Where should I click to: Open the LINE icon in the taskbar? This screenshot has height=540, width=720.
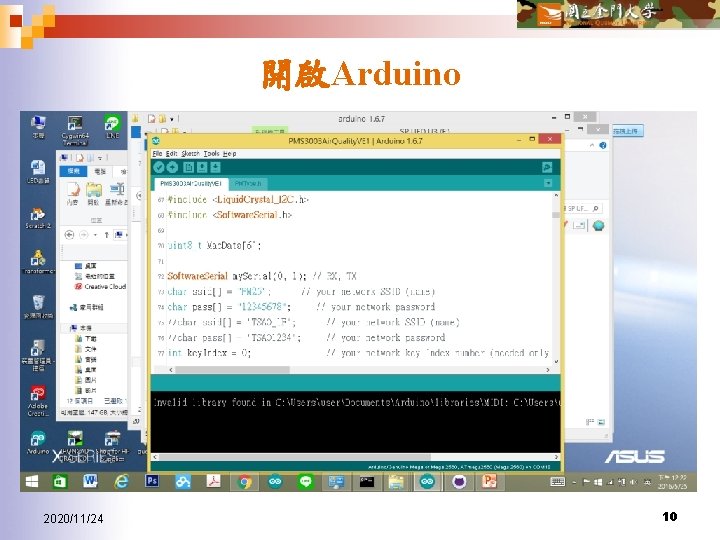tap(305, 481)
